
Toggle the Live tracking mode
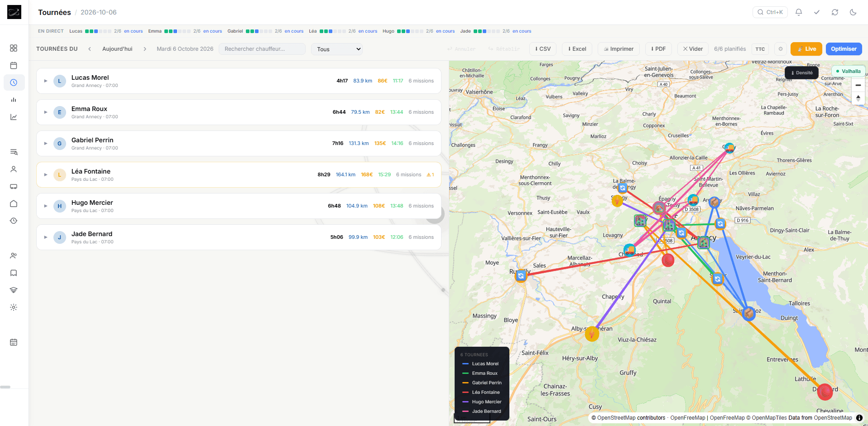(806, 49)
